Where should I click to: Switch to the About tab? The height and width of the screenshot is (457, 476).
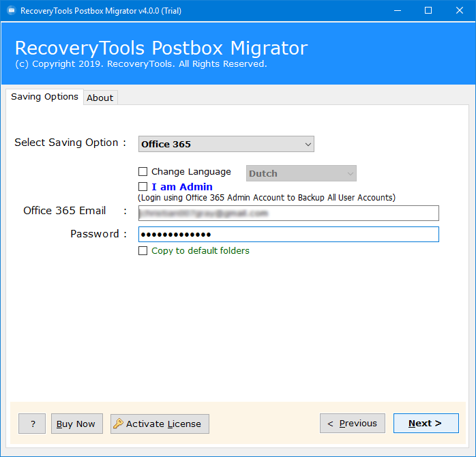pyautogui.click(x=100, y=98)
